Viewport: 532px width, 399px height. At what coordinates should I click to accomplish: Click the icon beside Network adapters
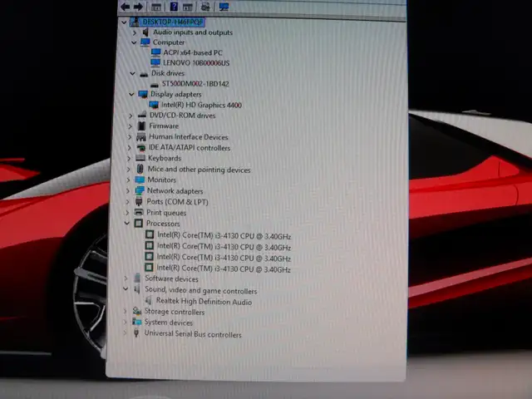(x=139, y=190)
